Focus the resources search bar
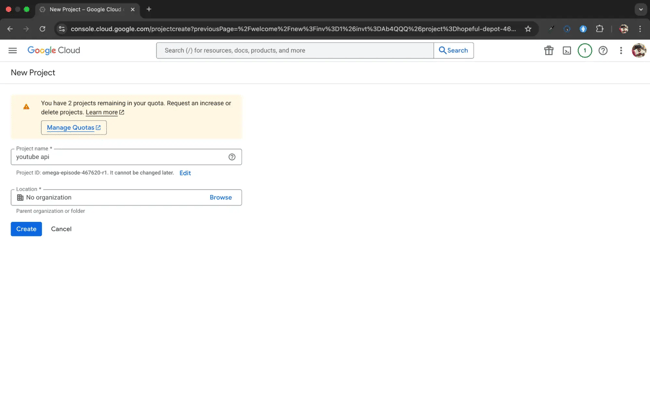650x406 pixels. pos(295,50)
